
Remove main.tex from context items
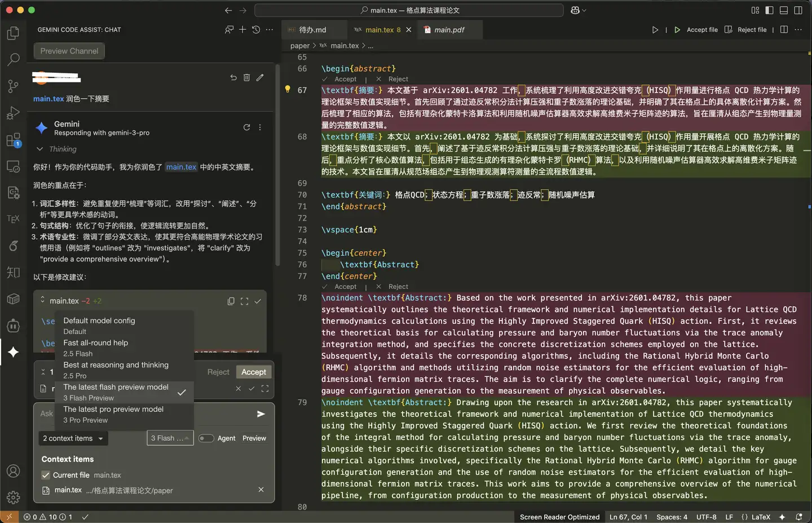(261, 490)
